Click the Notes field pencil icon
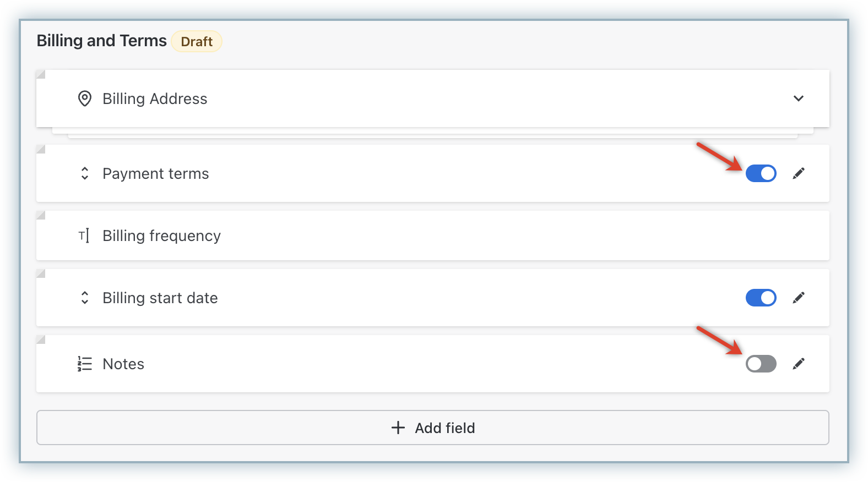Screen dimensions: 868x482 pos(799,364)
